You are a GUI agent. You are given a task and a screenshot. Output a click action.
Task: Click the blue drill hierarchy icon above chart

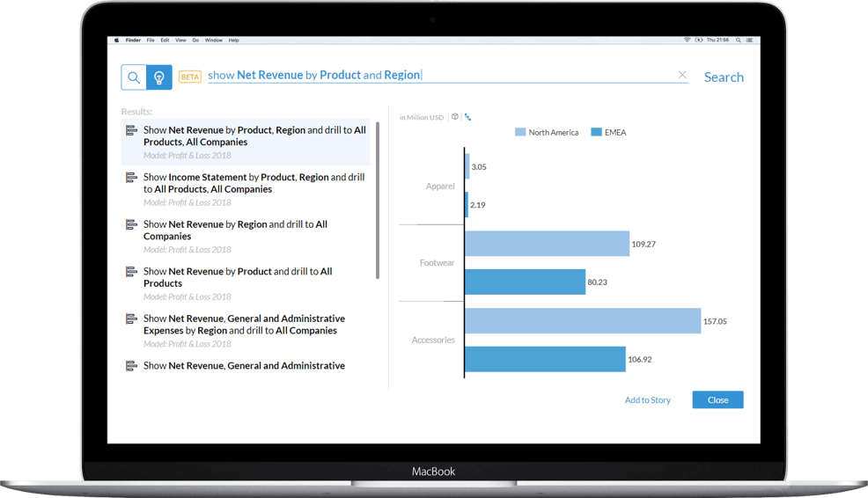[x=467, y=117]
